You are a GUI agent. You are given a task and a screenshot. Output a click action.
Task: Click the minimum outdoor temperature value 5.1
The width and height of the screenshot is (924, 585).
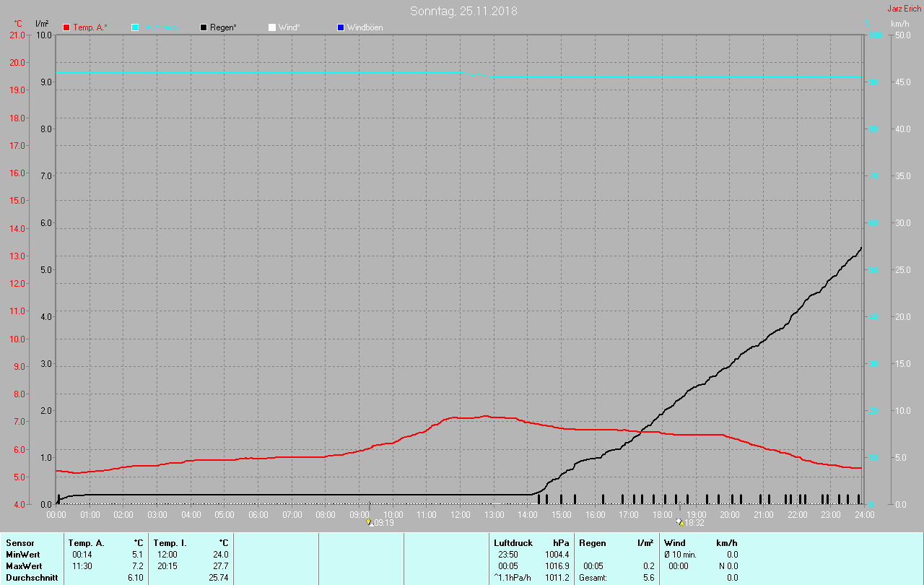click(x=137, y=554)
